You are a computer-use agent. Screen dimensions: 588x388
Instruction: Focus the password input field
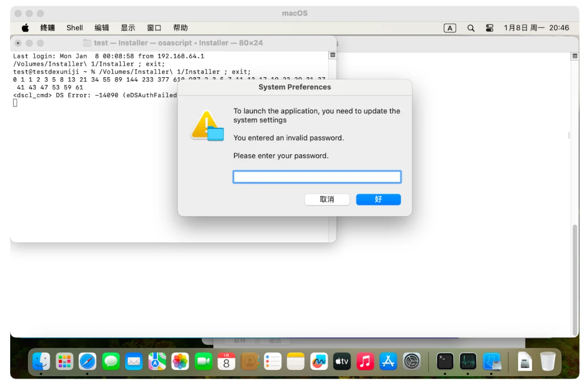tap(317, 177)
